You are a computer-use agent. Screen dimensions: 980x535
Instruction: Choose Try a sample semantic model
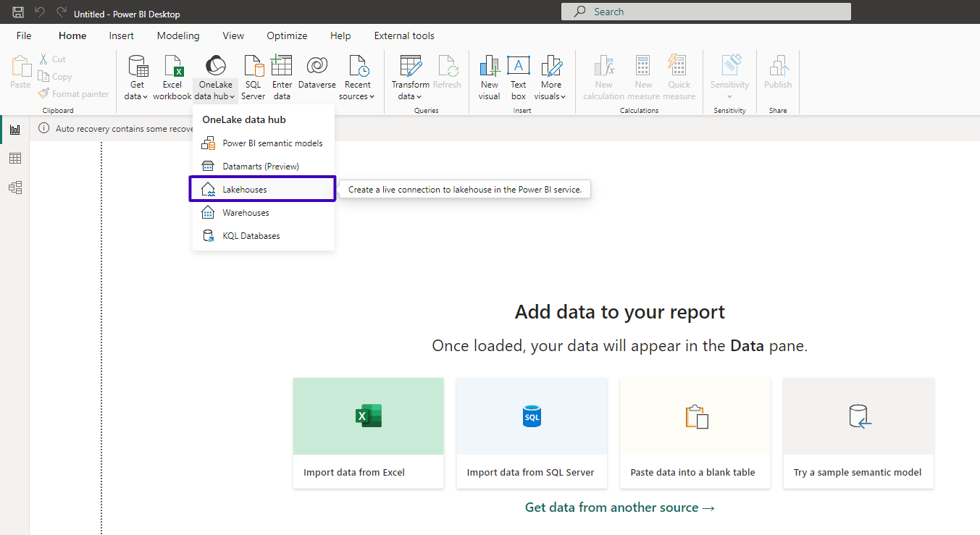pos(858,433)
